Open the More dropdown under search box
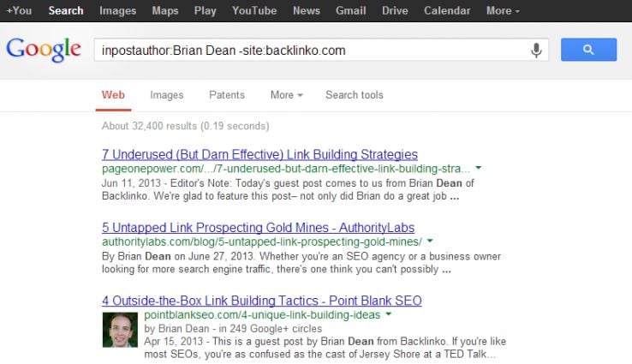The height and width of the screenshot is (364, 632). [x=286, y=95]
